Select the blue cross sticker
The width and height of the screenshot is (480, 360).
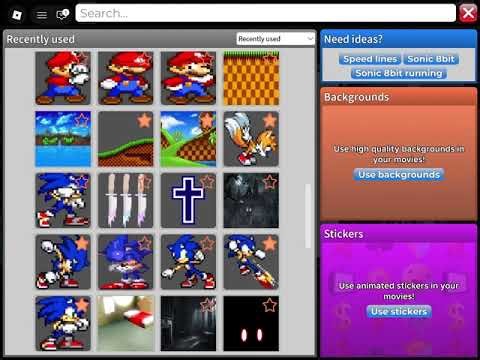[188, 200]
